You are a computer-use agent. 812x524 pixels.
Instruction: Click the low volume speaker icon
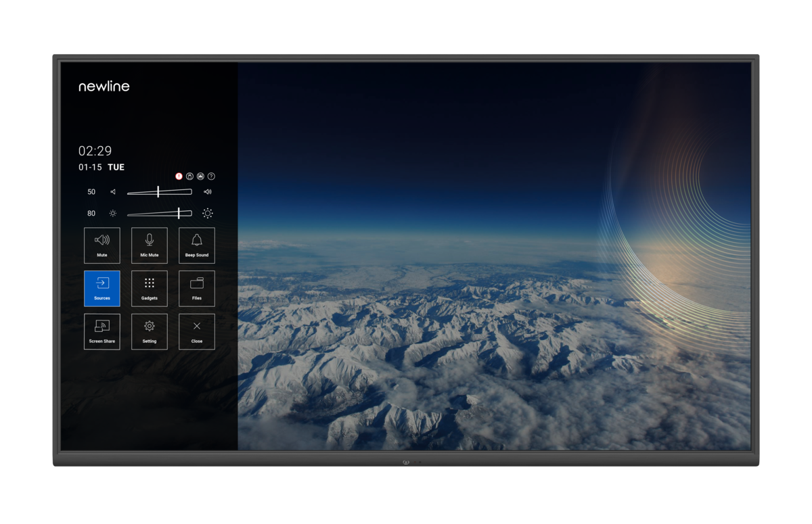tap(113, 192)
